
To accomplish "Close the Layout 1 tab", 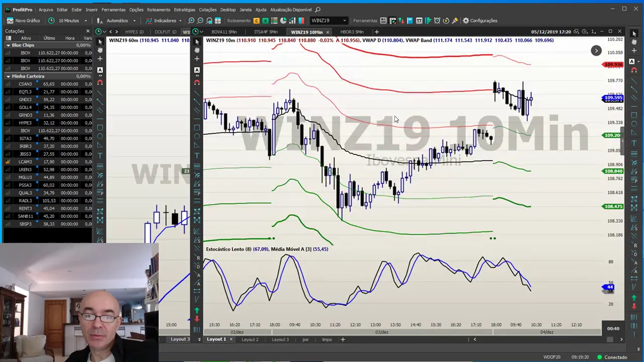I will pos(231,339).
